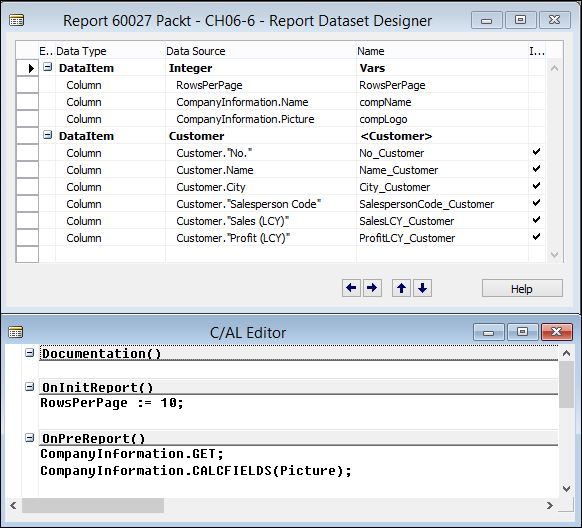Click the C/AL Editor vertical scrollbar thumb
Image resolution: width=582 pixels, height=528 pixels.
(566, 385)
